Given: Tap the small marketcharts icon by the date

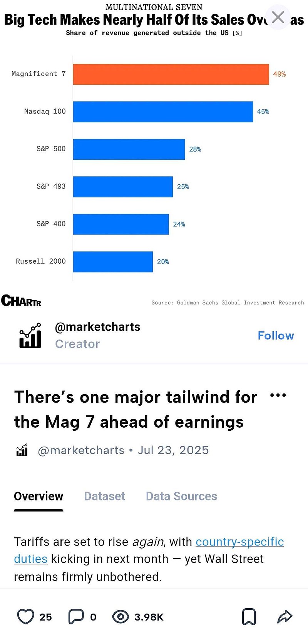Looking at the screenshot, I should point(22,450).
